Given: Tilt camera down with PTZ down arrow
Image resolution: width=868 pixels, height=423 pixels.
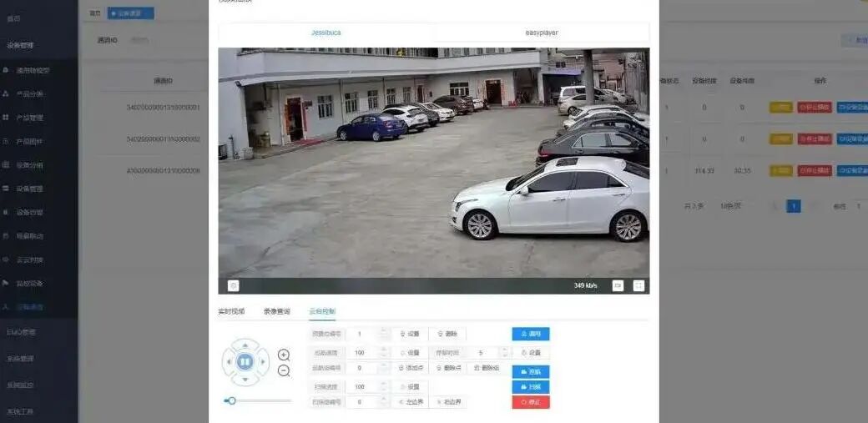Looking at the screenshot, I should pos(245,380).
